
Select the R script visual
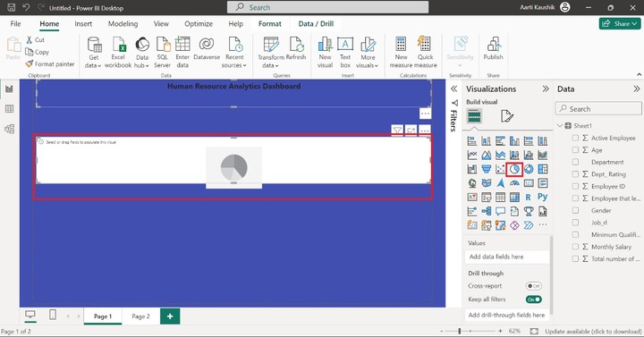[x=529, y=198]
